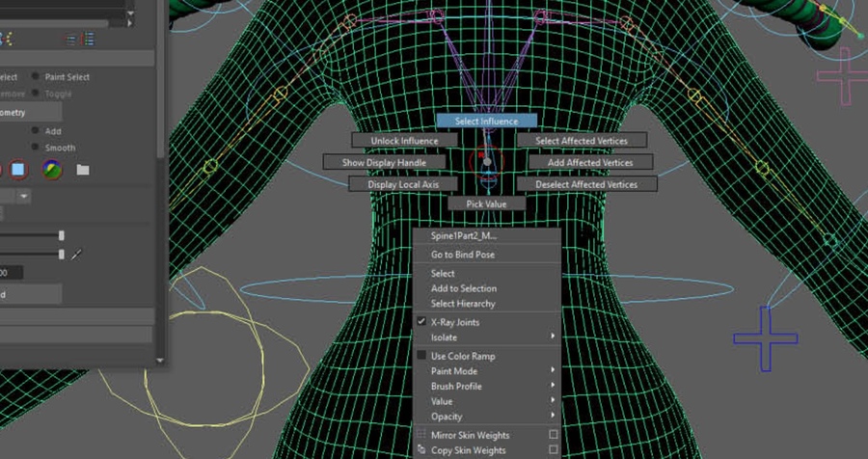
Task: Select the Paint Select radio button
Action: pos(36,77)
